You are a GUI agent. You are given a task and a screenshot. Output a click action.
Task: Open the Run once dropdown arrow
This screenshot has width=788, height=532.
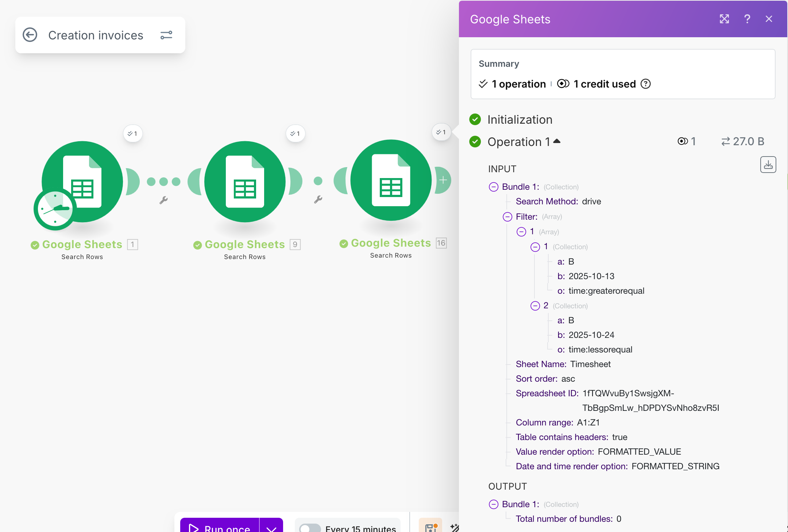click(271, 528)
